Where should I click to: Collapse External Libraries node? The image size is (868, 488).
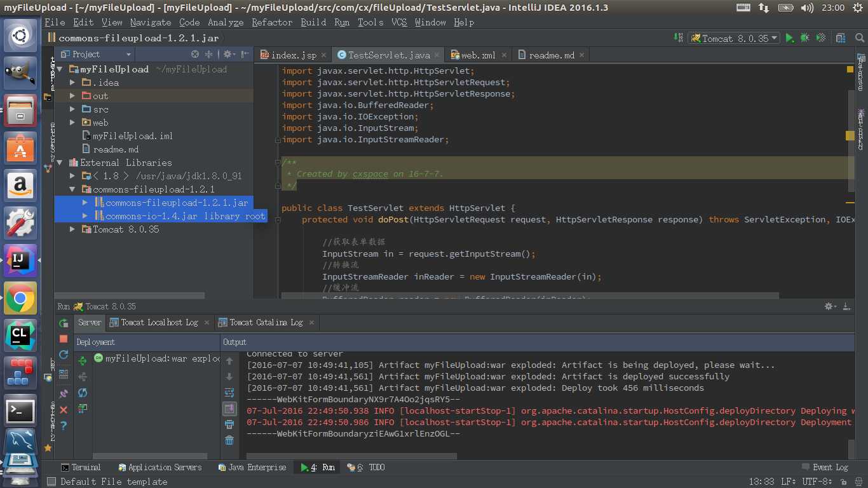(60, 163)
